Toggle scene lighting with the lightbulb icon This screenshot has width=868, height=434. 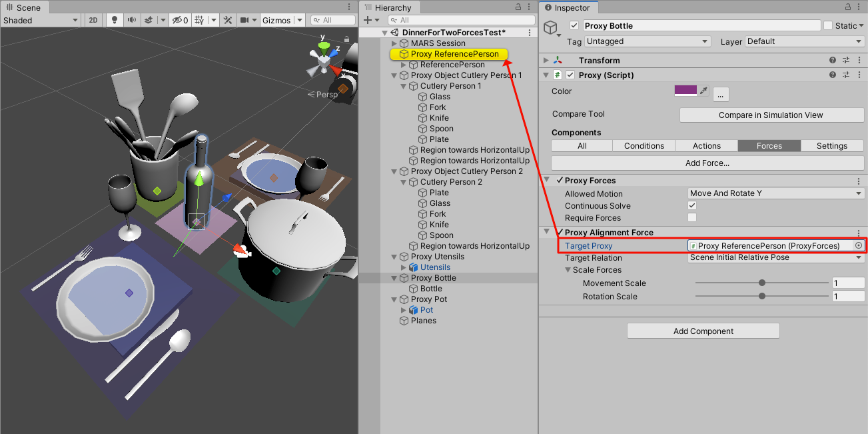115,20
